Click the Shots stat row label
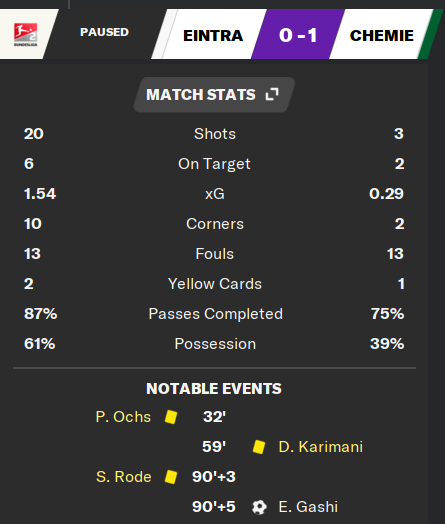Screen dimensions: 445x524 tap(215, 134)
